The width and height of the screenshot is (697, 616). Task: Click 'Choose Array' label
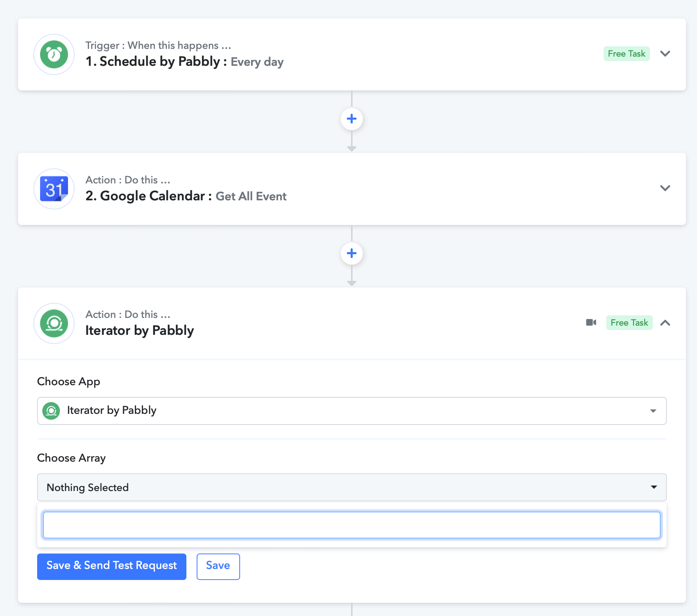[x=71, y=458]
